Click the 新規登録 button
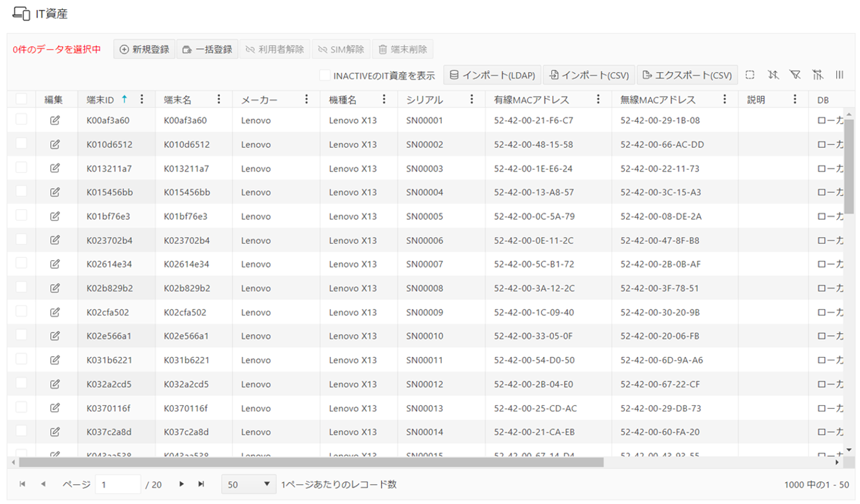This screenshot has width=860, height=504. [x=144, y=50]
